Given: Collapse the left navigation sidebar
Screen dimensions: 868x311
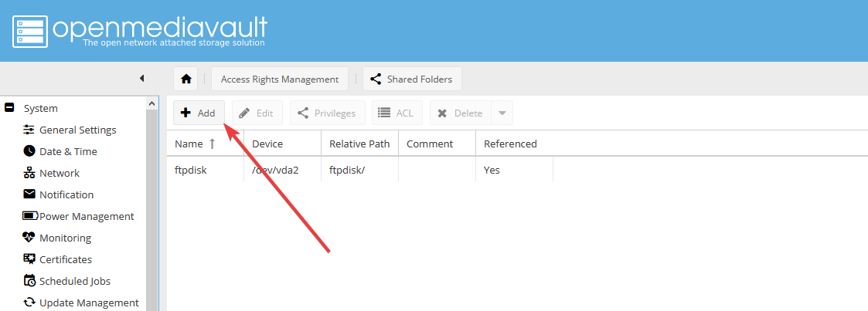Looking at the screenshot, I should [141, 78].
